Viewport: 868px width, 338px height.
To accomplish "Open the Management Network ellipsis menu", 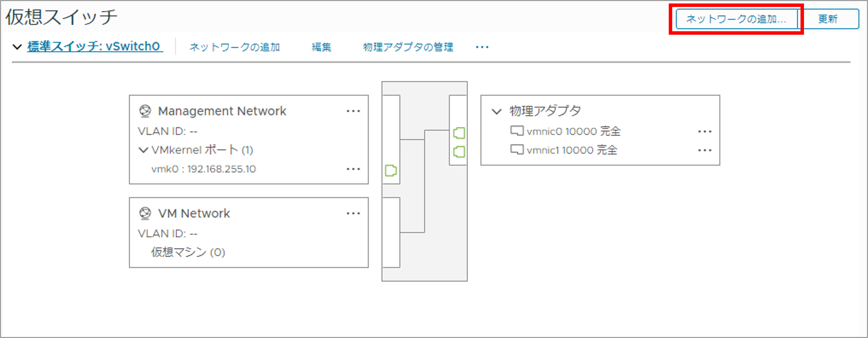I will [353, 111].
